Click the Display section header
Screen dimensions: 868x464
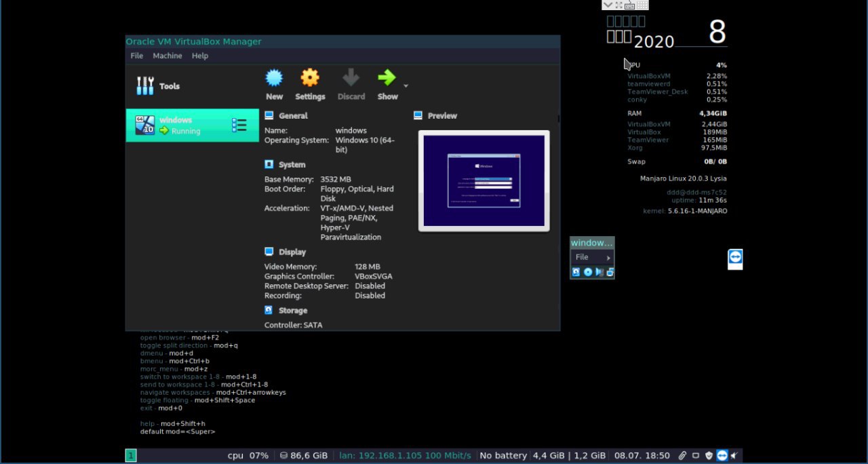[292, 252]
